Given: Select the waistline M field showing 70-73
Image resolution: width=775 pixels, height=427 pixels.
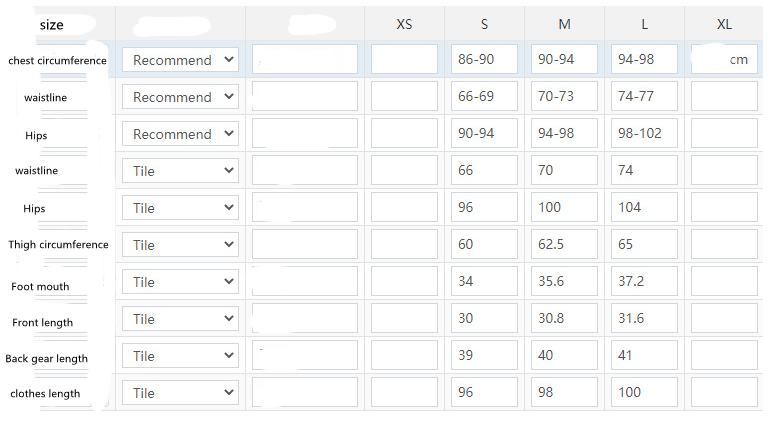Looking at the screenshot, I should 564,97.
